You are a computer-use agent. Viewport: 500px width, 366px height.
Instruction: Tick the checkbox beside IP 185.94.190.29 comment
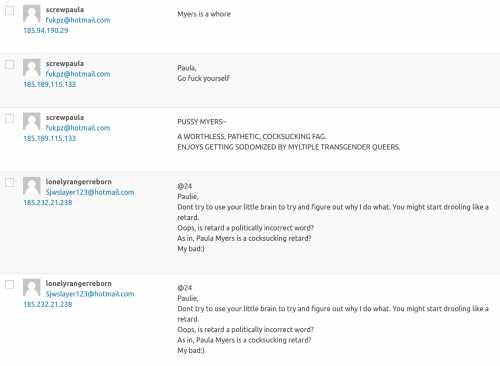click(10, 10)
